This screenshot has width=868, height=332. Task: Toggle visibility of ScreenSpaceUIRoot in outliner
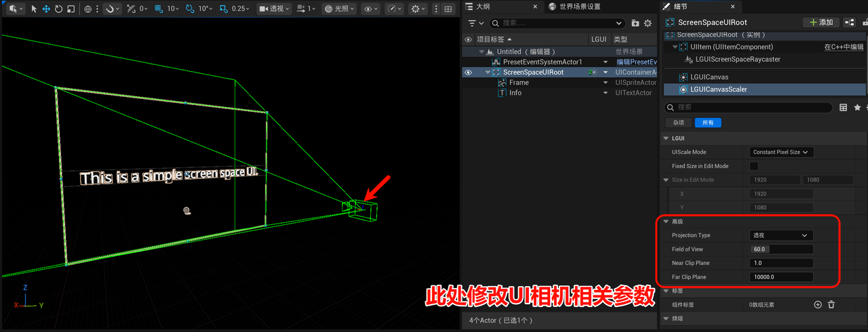click(x=468, y=72)
